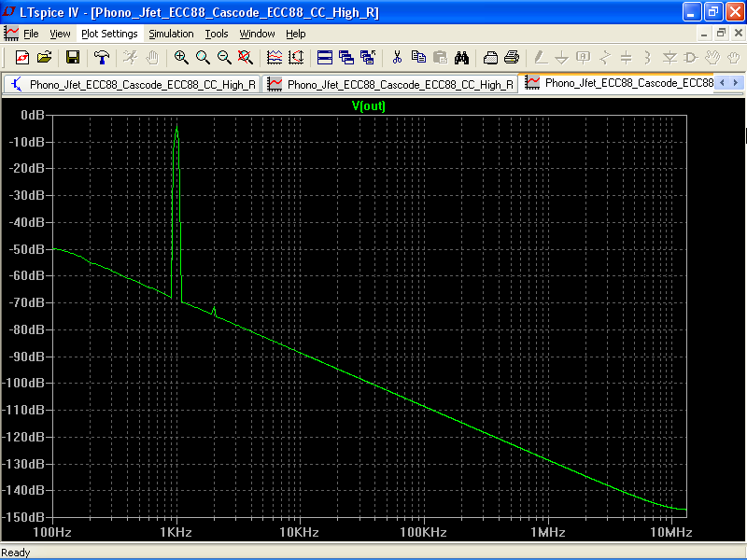The width and height of the screenshot is (747, 560).
Task: Click the green V(out) trace label
Action: [x=368, y=105]
